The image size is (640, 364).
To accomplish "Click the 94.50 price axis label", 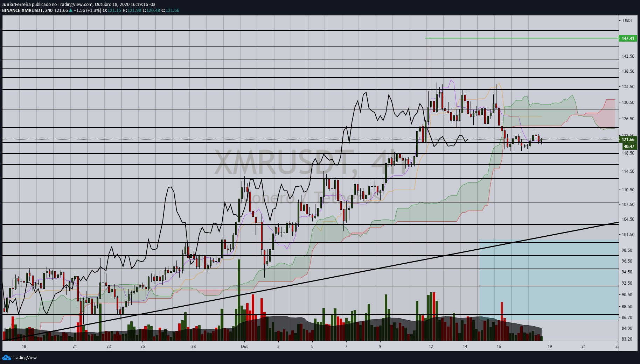I will coord(627,272).
